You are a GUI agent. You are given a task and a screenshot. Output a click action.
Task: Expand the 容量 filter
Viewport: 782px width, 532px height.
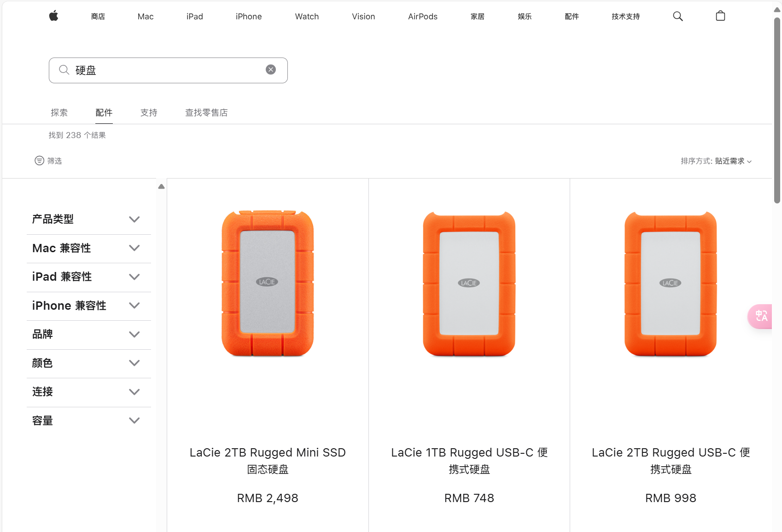coord(89,421)
